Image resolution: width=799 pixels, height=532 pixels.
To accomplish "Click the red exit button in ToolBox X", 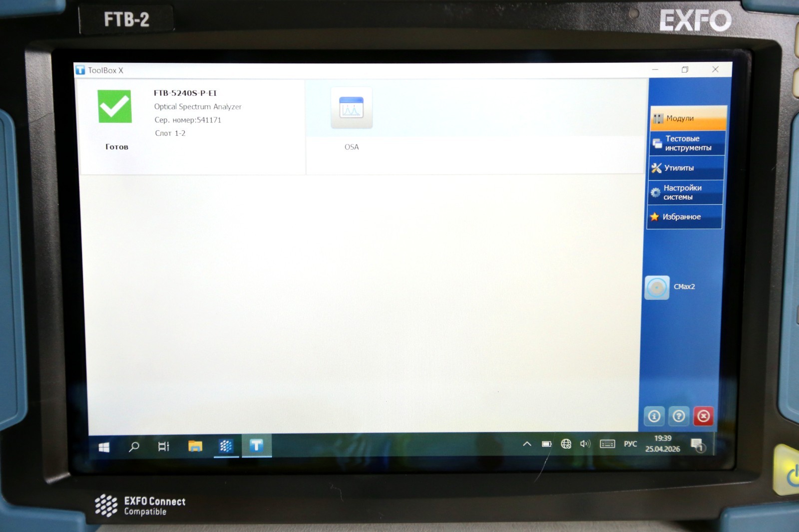I will (x=704, y=416).
